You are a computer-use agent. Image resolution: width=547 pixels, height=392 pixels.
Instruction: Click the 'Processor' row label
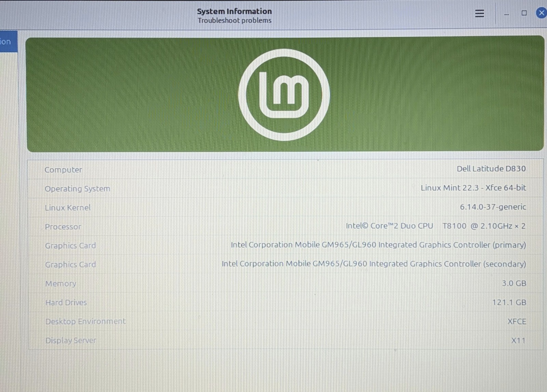click(x=63, y=227)
